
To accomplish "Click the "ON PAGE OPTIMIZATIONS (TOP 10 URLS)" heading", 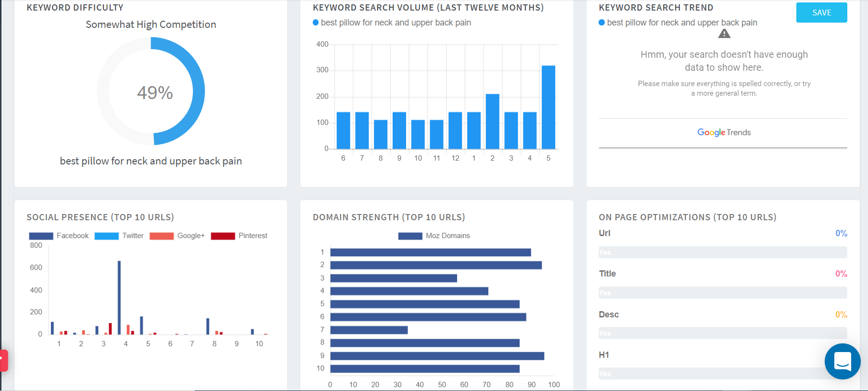I will (x=688, y=217).
